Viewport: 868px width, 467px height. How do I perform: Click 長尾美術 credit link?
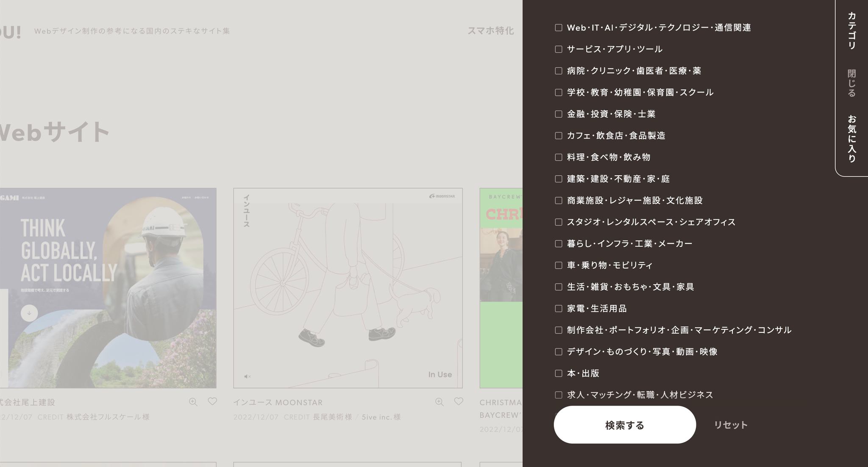pyautogui.click(x=332, y=417)
